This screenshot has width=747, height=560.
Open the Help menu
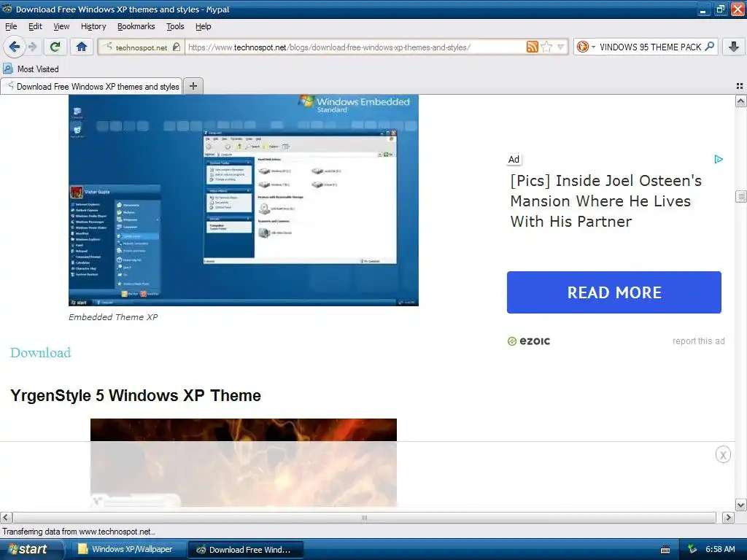pyautogui.click(x=203, y=26)
